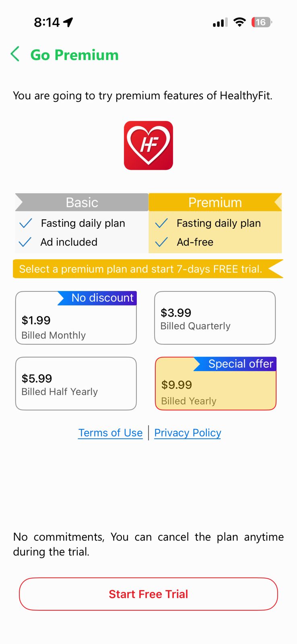This screenshot has width=297, height=644.
Task: Tap Premium Ad-free checkmark
Action: click(161, 242)
